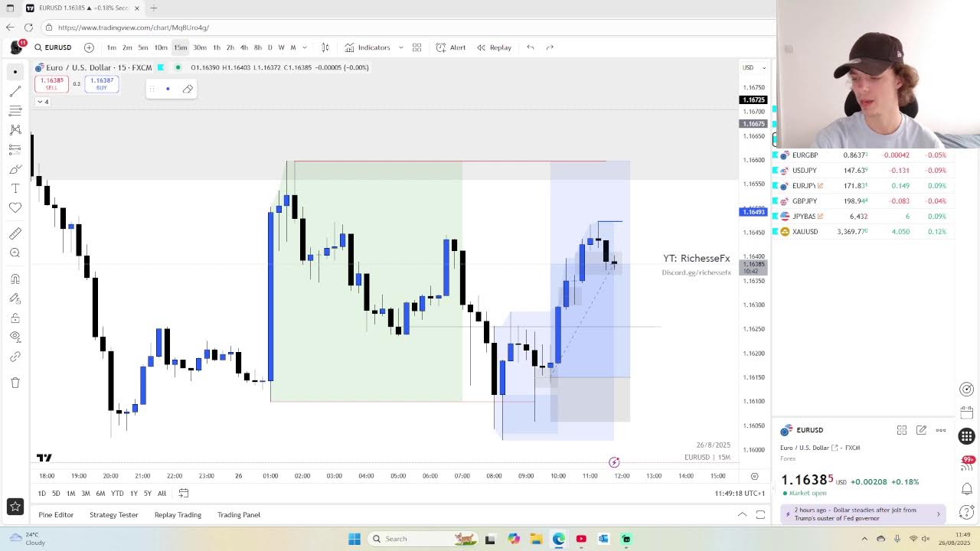
Task: Maximize the bottom panel
Action: click(760, 515)
